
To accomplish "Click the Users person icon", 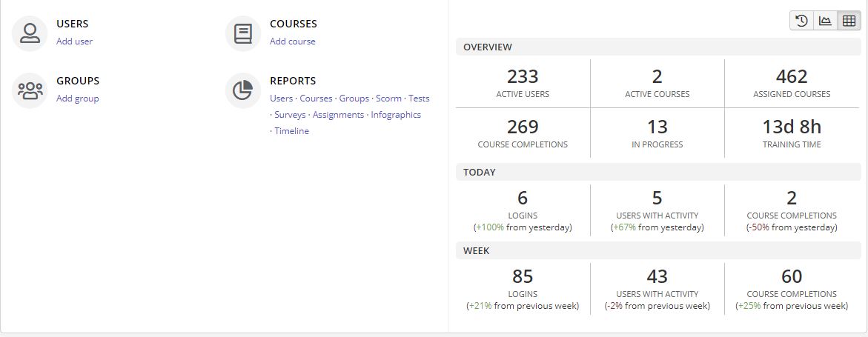I will [30, 33].
